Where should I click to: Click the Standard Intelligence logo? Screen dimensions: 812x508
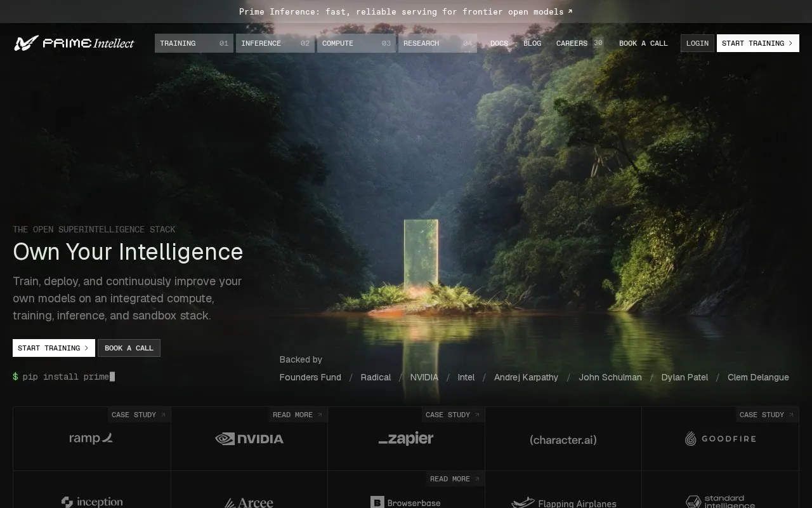click(x=720, y=502)
